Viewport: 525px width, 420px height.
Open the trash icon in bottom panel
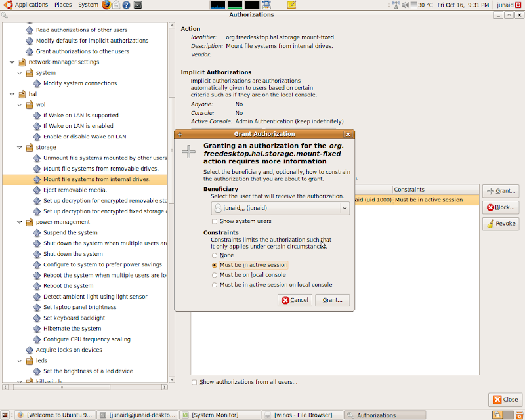519,415
